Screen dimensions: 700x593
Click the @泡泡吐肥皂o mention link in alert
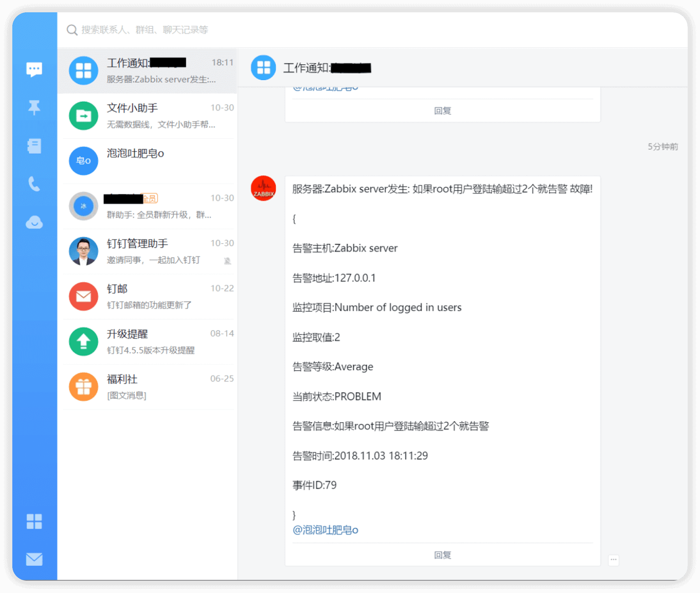point(325,530)
